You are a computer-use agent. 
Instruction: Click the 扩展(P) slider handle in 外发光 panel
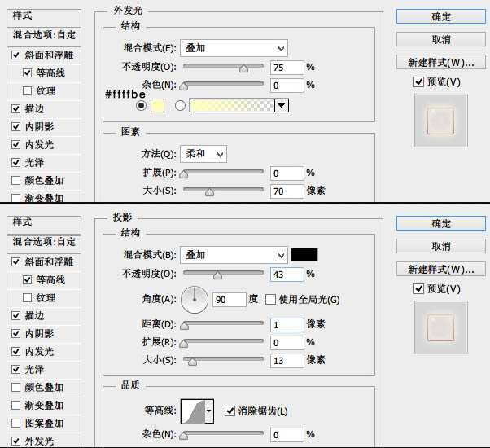click(183, 174)
